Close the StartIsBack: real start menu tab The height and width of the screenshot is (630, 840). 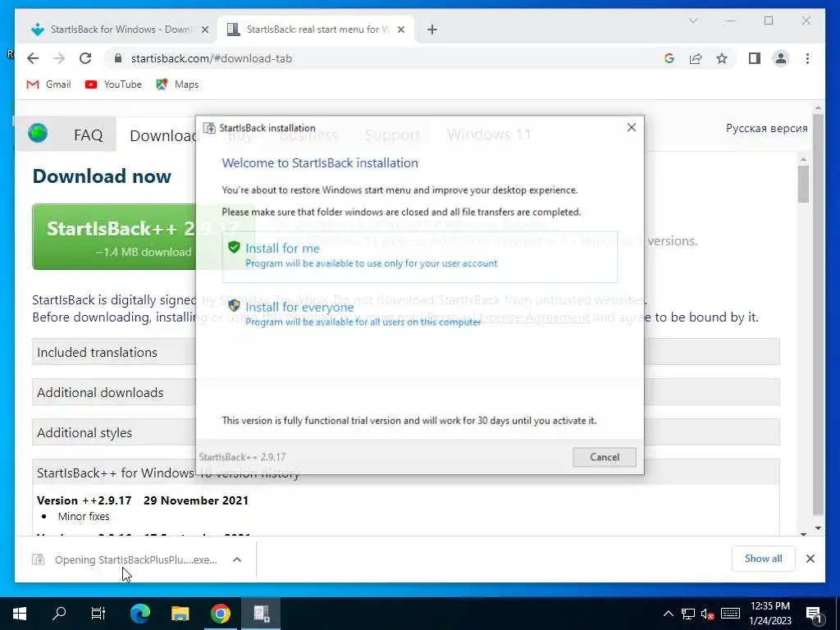click(400, 30)
